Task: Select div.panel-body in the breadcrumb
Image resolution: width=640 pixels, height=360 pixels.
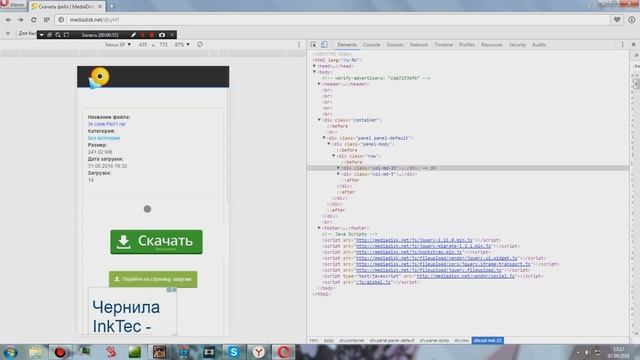Action: (434, 340)
